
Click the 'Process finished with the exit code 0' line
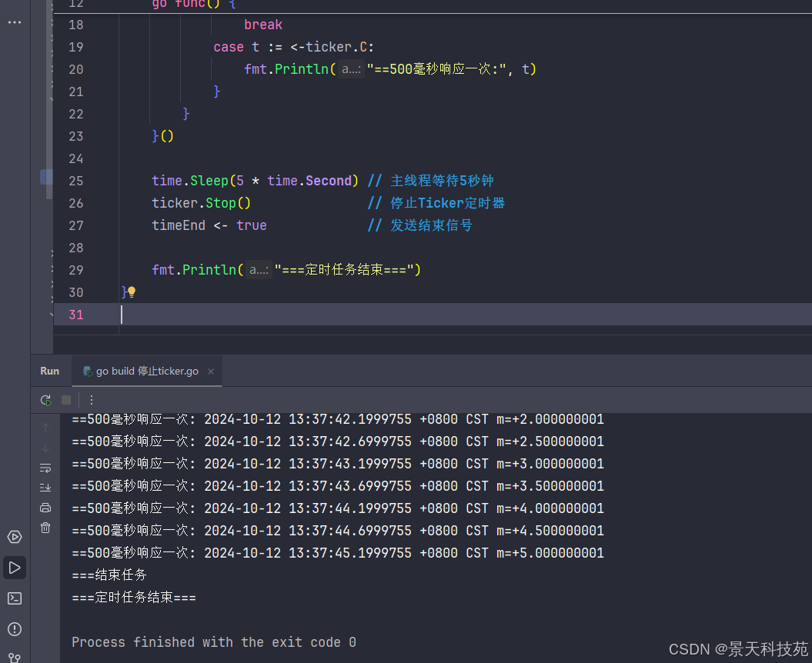point(214,642)
